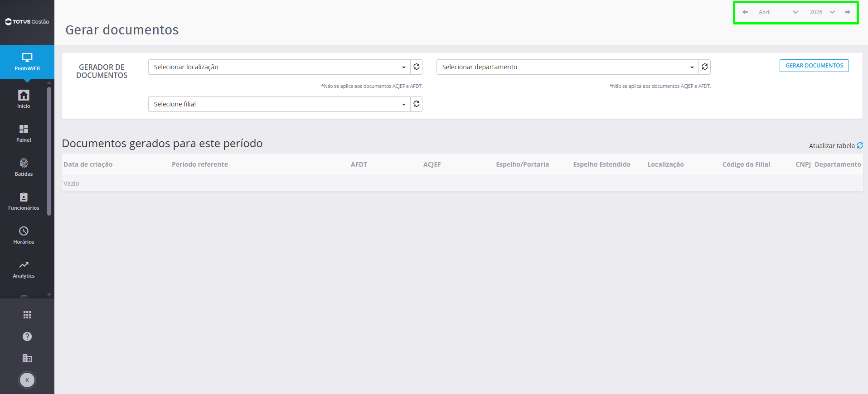Click the sidebar scrollbar thumb

point(49,151)
